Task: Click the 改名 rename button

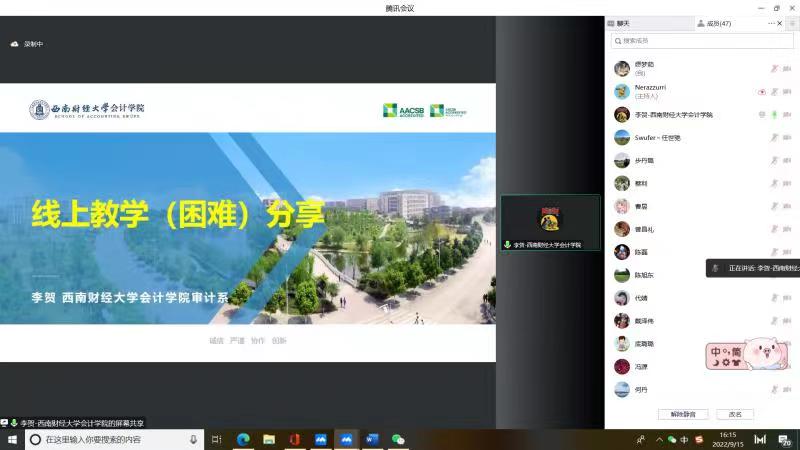Action: pos(735,414)
